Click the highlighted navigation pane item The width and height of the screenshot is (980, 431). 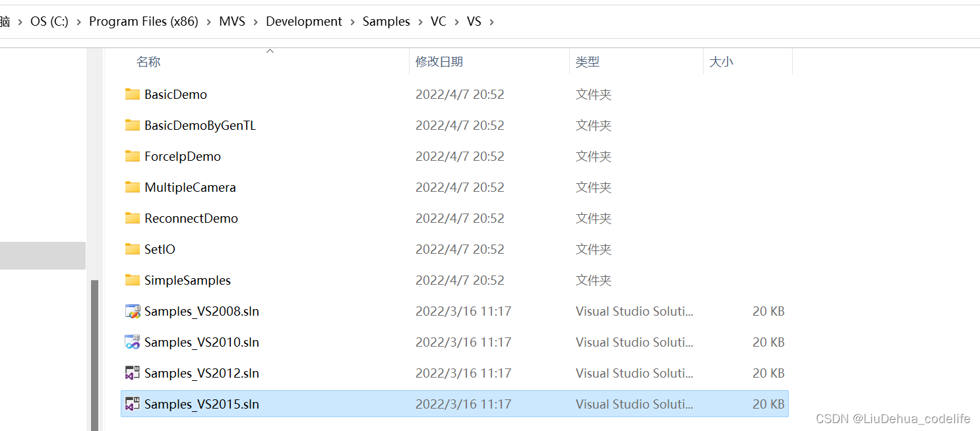tap(43, 256)
